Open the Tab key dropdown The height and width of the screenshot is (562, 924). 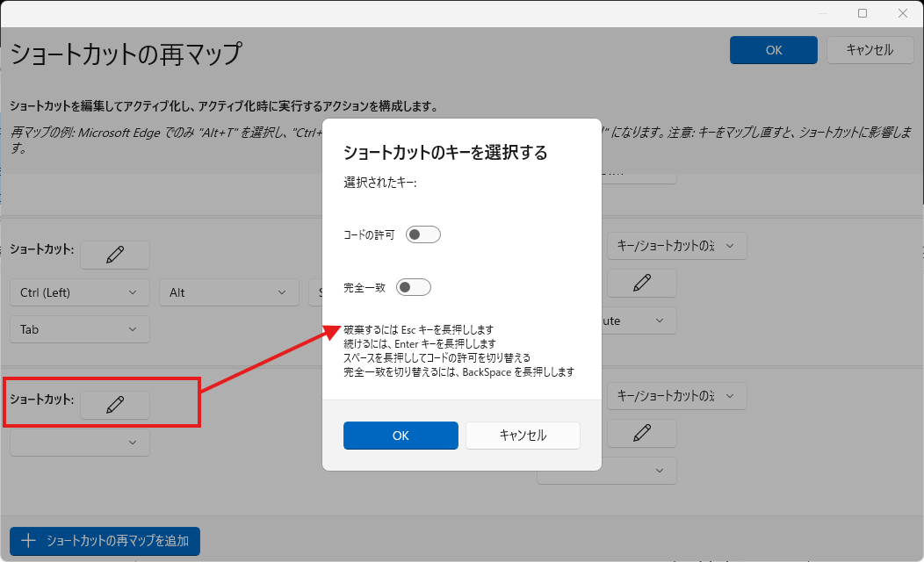(79, 329)
